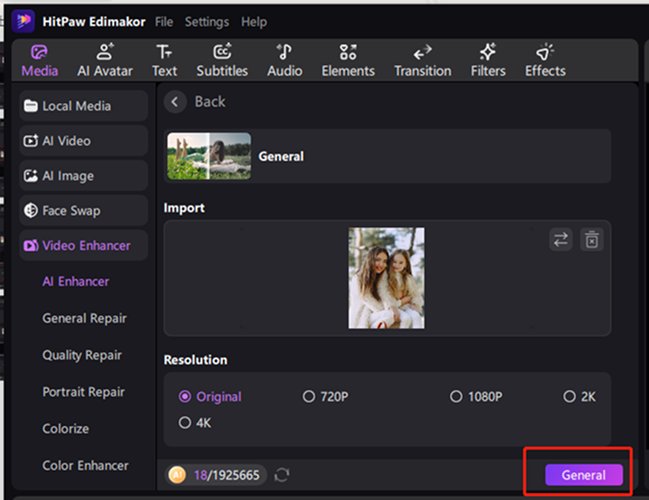Open the File menu
Viewport: 649px width, 500px height.
tap(164, 22)
